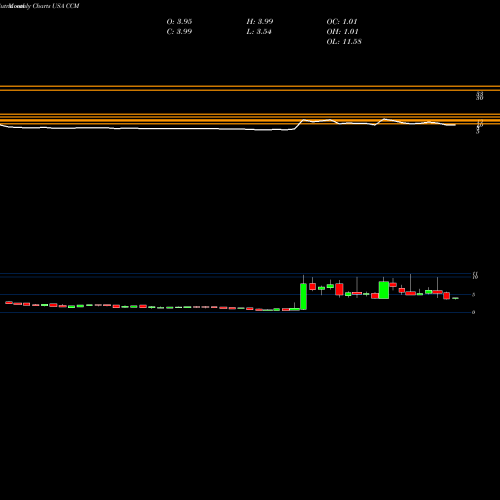Screen dimensions: 500x500
Task: Select the OL: 11.58 readout
Action: click(344, 42)
